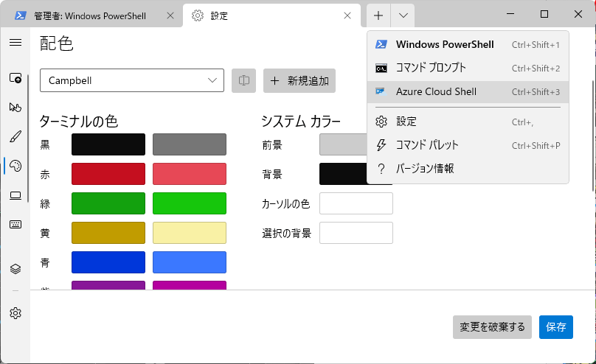Pick the 背景 system color swatch

click(x=343, y=174)
